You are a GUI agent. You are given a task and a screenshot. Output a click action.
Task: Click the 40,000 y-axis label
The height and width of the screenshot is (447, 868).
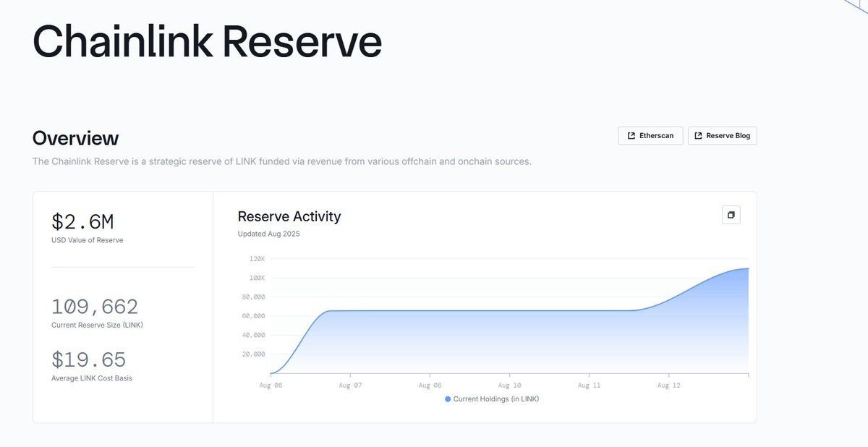[252, 335]
